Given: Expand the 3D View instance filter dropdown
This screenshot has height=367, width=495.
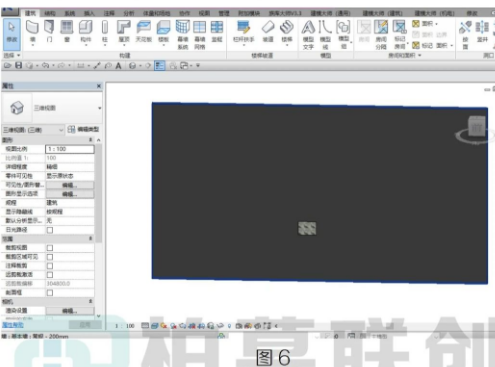Looking at the screenshot, I should point(33,130).
